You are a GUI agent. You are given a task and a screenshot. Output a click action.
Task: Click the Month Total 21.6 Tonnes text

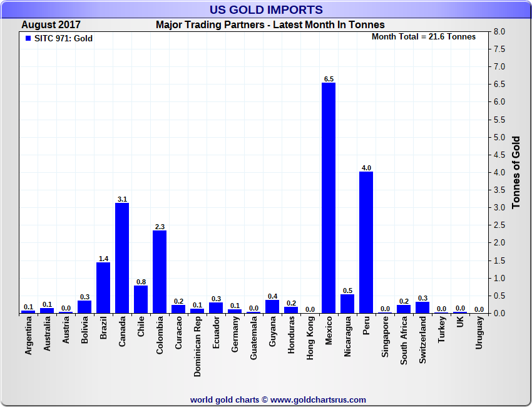click(423, 36)
